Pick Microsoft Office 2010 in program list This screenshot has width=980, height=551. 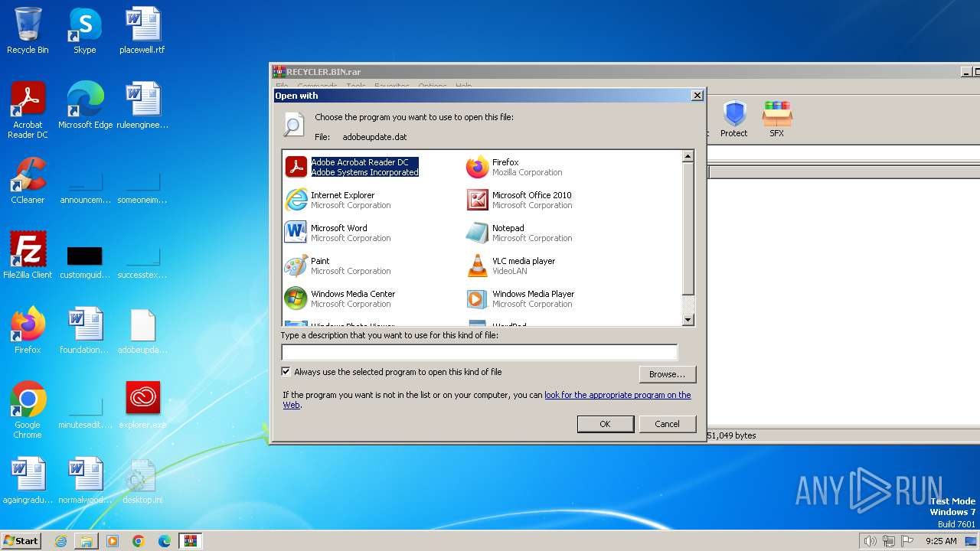[x=519, y=200]
